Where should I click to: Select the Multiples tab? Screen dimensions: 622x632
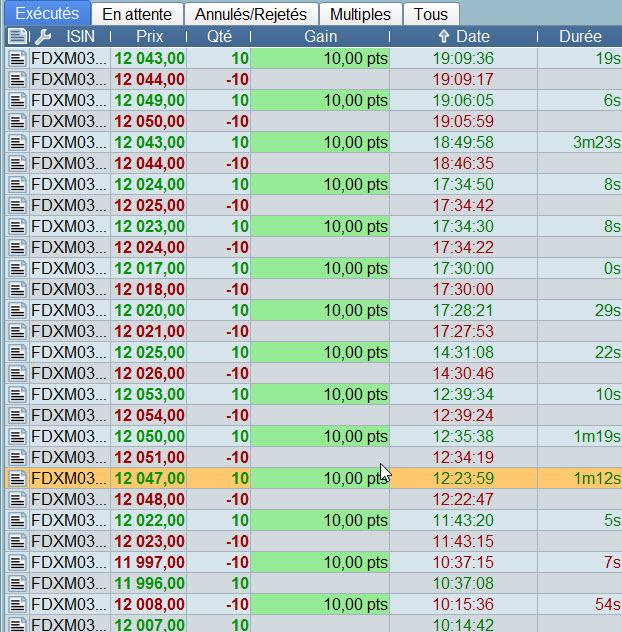361,14
